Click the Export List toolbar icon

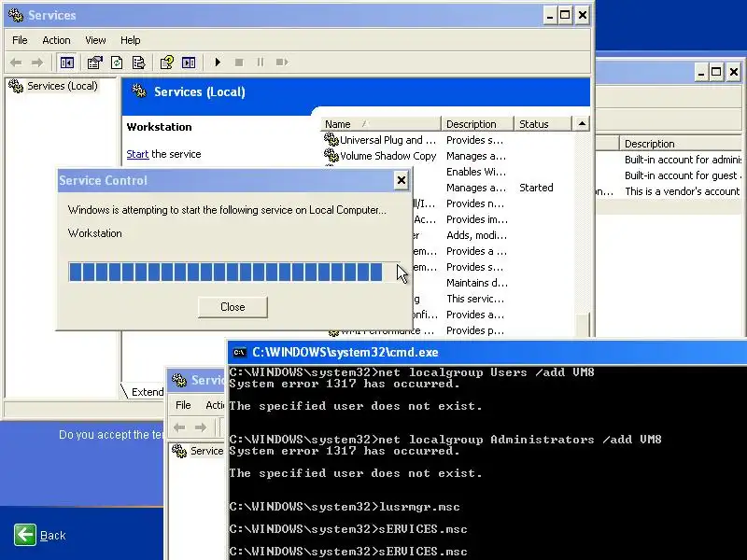coord(138,63)
